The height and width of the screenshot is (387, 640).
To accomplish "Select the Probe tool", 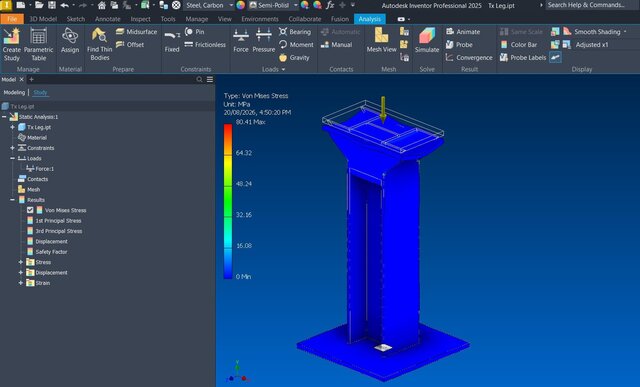I will (x=459, y=44).
